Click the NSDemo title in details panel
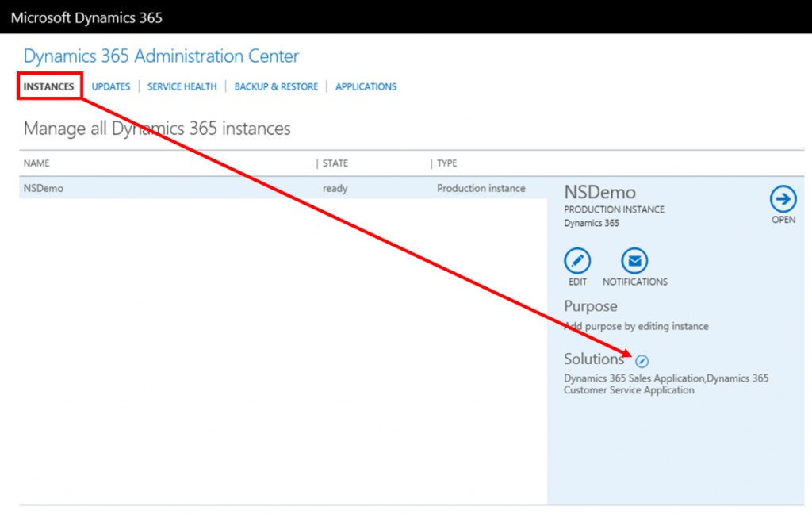 pos(599,192)
